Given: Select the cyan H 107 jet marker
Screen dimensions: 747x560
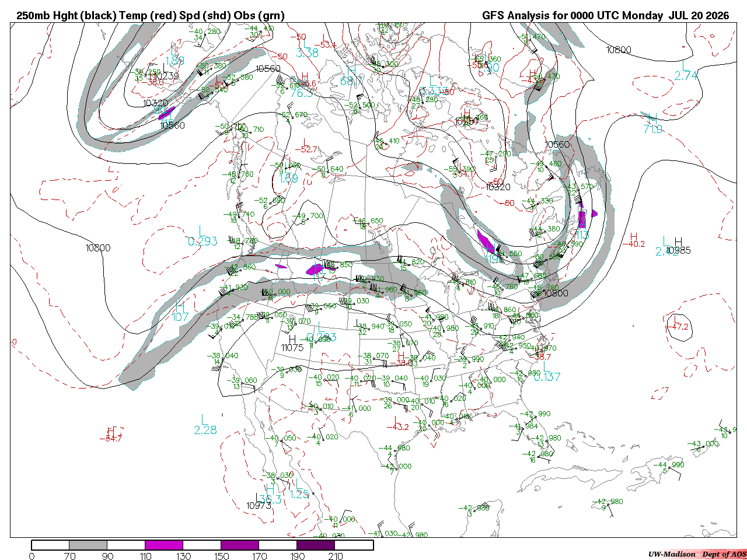Looking at the screenshot, I should pyautogui.click(x=180, y=311).
